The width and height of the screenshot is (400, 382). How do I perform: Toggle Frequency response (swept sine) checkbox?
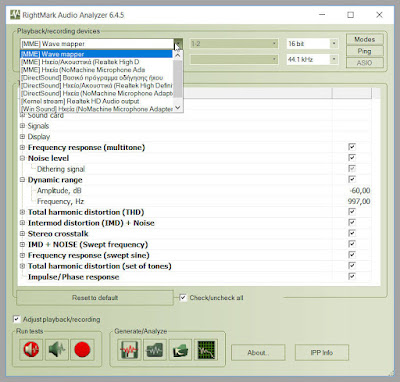352,255
